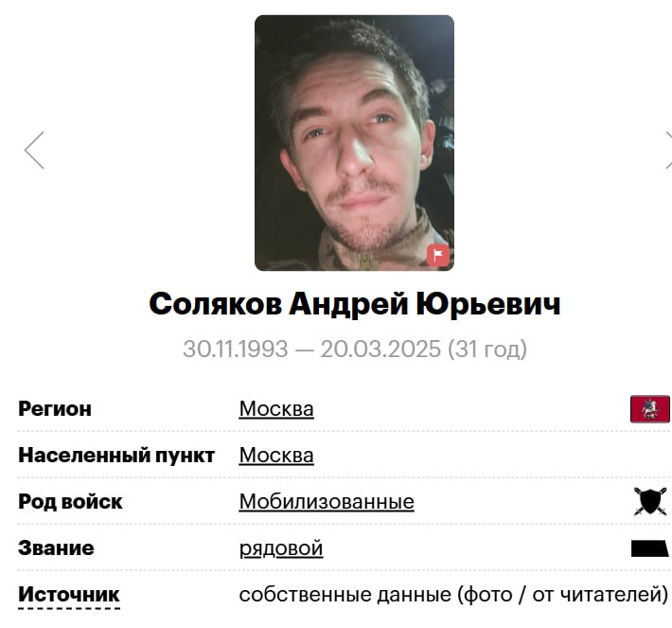Open the Москва link in Населенный пункт row
This screenshot has height=628, width=672.
(x=276, y=455)
